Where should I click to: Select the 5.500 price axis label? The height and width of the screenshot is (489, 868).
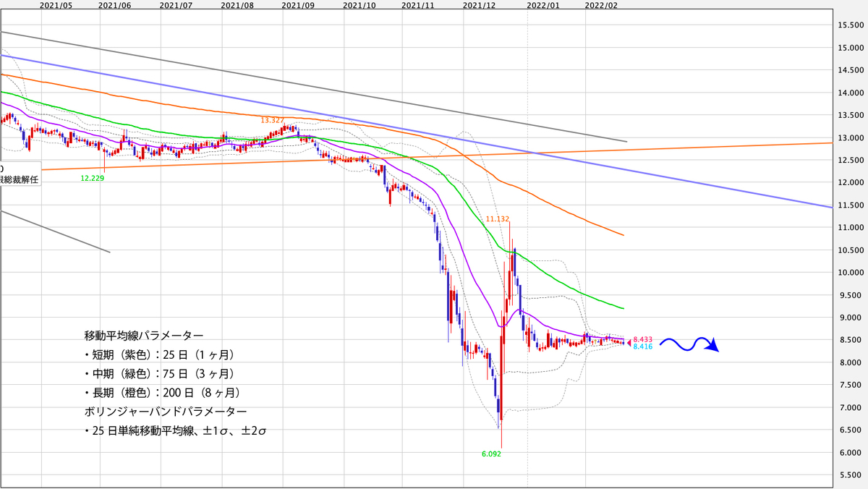[851, 475]
